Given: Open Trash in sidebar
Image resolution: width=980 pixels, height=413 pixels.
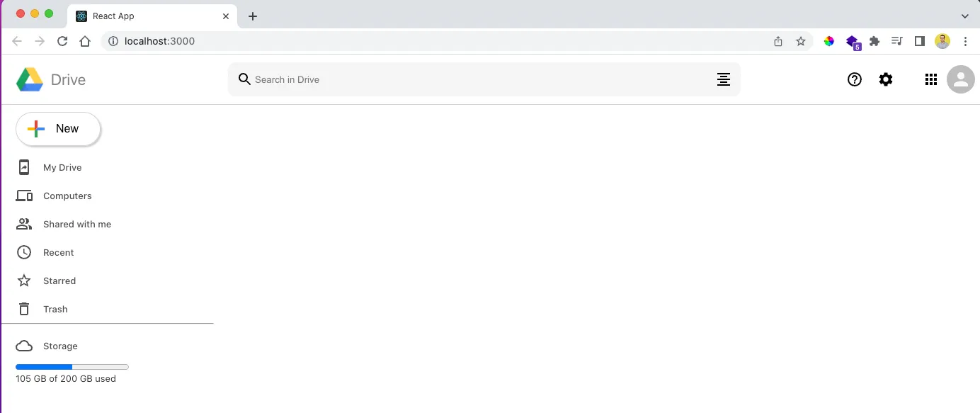Looking at the screenshot, I should [x=55, y=309].
